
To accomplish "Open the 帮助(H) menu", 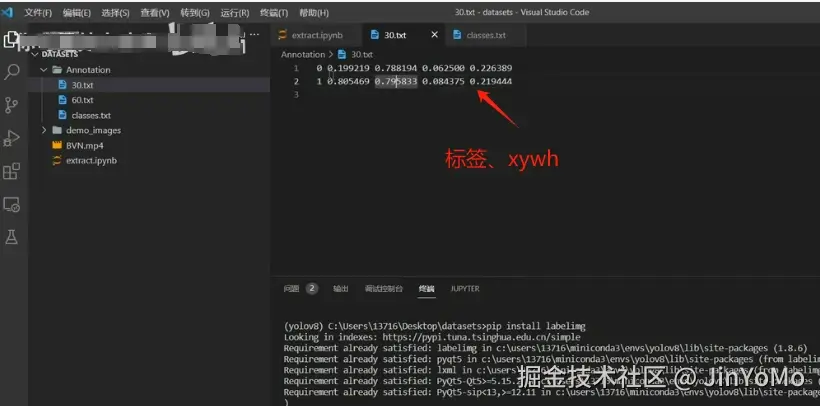I will coord(314,13).
